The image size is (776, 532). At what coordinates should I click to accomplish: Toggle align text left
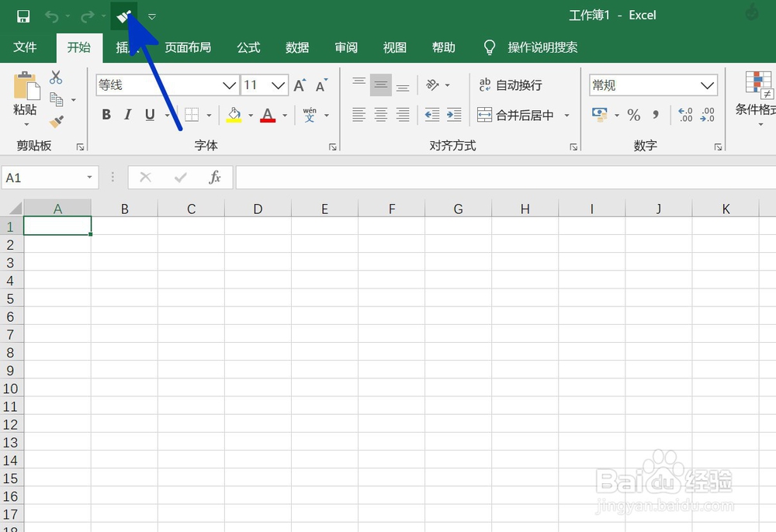coord(359,115)
